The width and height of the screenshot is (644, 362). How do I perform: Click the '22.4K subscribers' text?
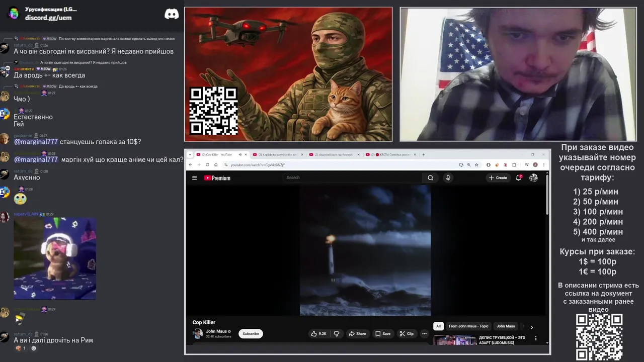(218, 336)
